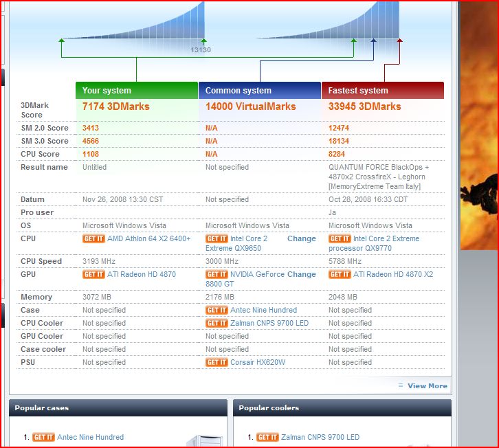Open Intel Core 2 Extreme processor QX9770 link

pos(374,243)
